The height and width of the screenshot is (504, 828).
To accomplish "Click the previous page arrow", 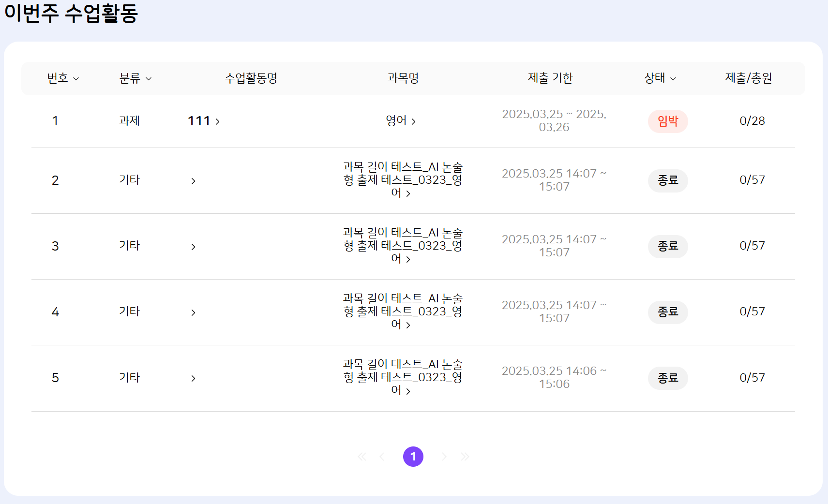I will coord(382,457).
